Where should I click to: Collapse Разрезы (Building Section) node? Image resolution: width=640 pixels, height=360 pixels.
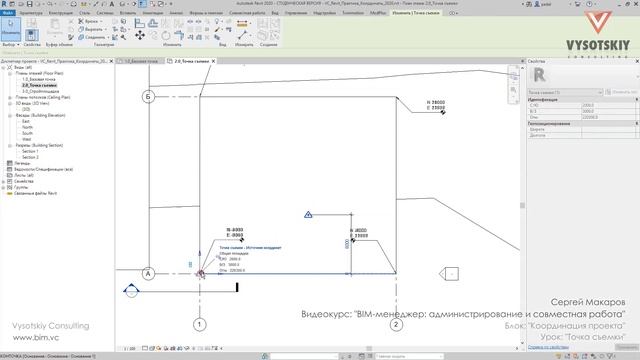tap(10, 145)
